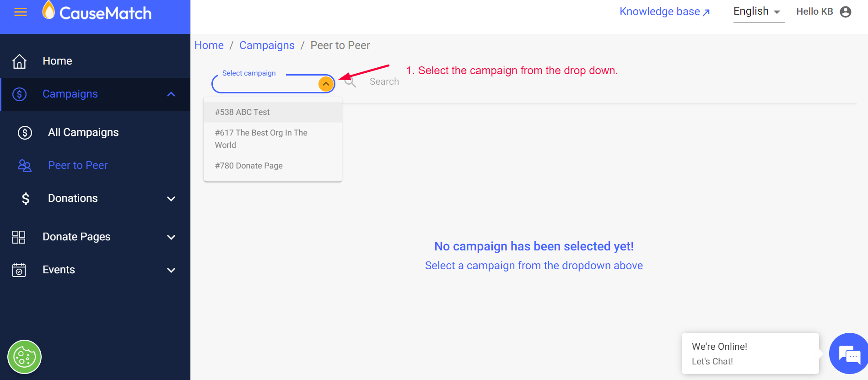Open the Knowledge base link
This screenshot has height=380, width=868.
[x=664, y=11]
